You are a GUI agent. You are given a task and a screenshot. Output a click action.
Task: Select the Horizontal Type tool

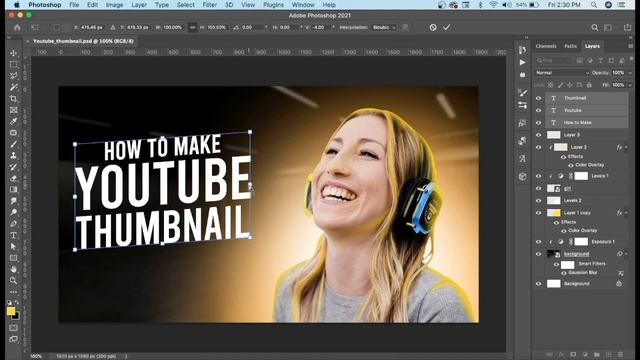(x=13, y=235)
